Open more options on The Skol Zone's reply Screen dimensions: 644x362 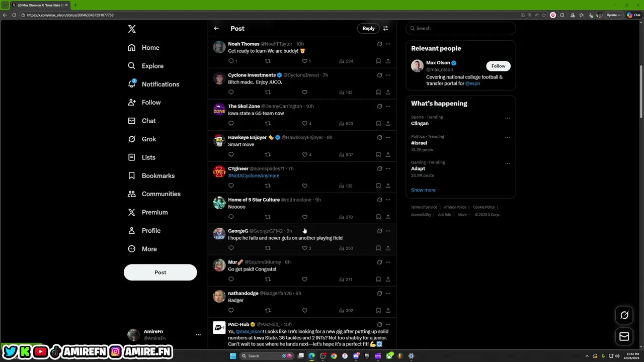pos(388,106)
